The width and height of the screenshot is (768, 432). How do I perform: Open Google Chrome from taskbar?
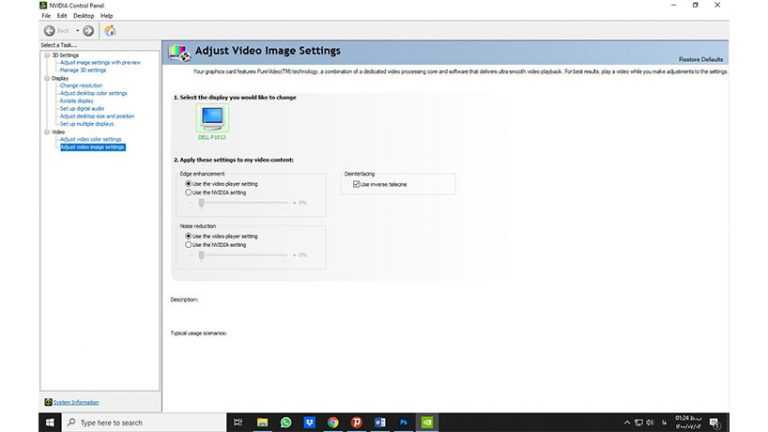(333, 422)
